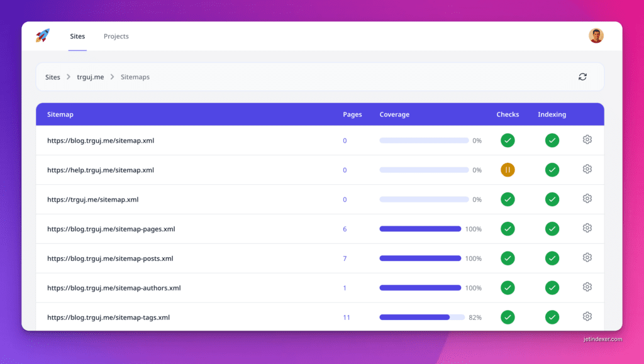
Task: Click the refresh sitemaps icon
Action: [x=582, y=77]
